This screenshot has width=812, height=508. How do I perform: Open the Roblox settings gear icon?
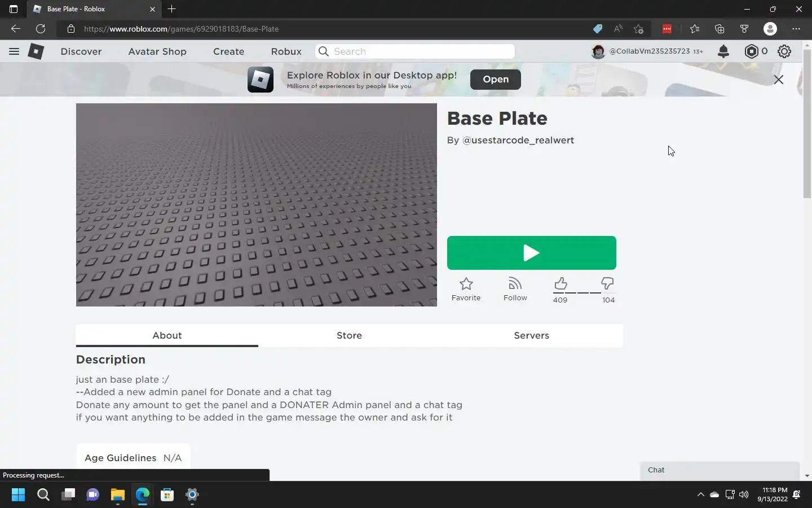click(784, 51)
